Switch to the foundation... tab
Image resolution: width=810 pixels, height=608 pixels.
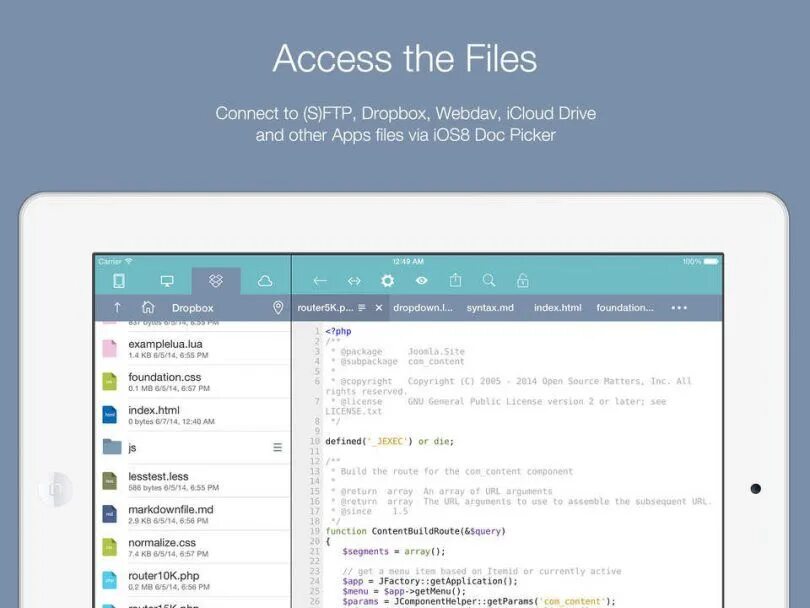625,307
